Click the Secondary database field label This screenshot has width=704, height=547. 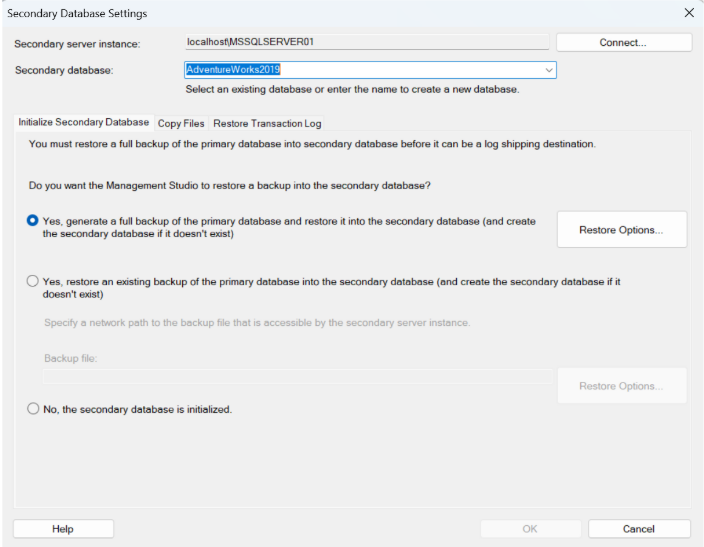(x=65, y=70)
